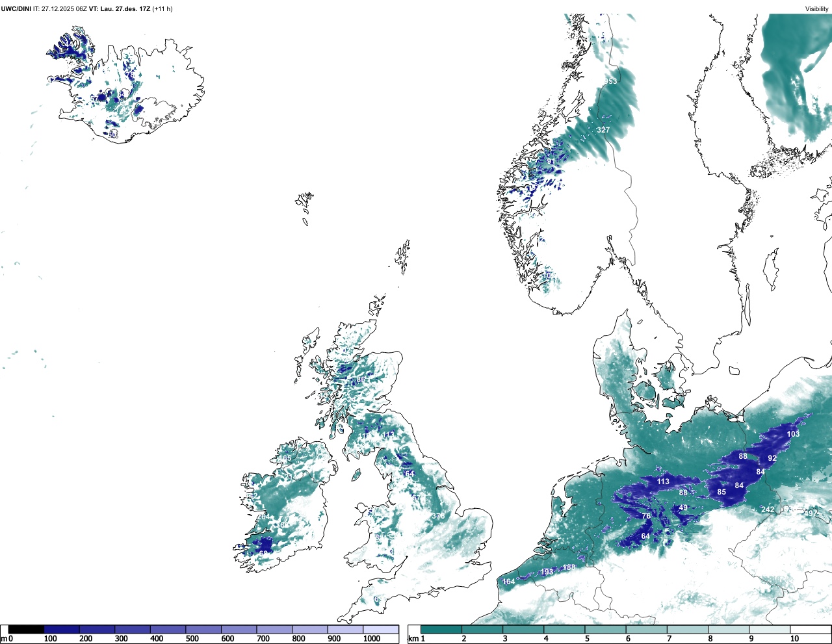The height and width of the screenshot is (644, 832).
Task: Click the 7–8 km legend swatch
Action: point(688,629)
